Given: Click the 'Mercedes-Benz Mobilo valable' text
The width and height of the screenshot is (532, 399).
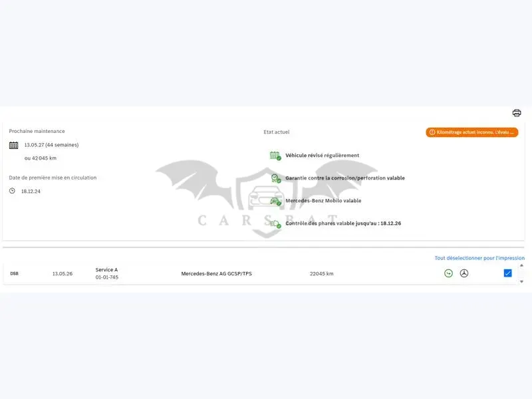Looking at the screenshot, I should coord(323,201).
